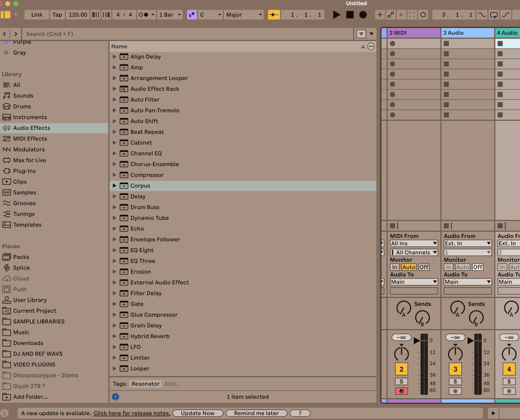Select Instruments in the Library sidebar
The height and width of the screenshot is (420, 520).
[30, 117]
